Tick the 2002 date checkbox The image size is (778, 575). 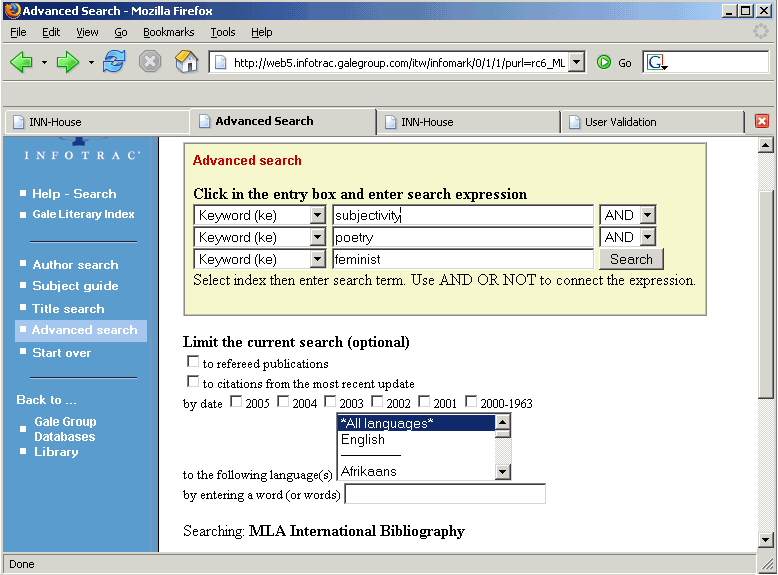[x=377, y=401]
